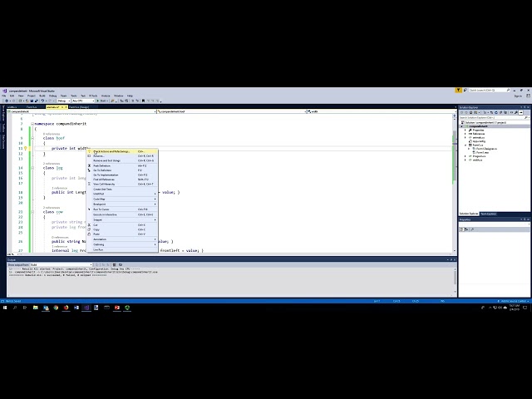Click the Undo toolbar icon
Viewport: 532px width, 399px height.
click(x=42, y=101)
